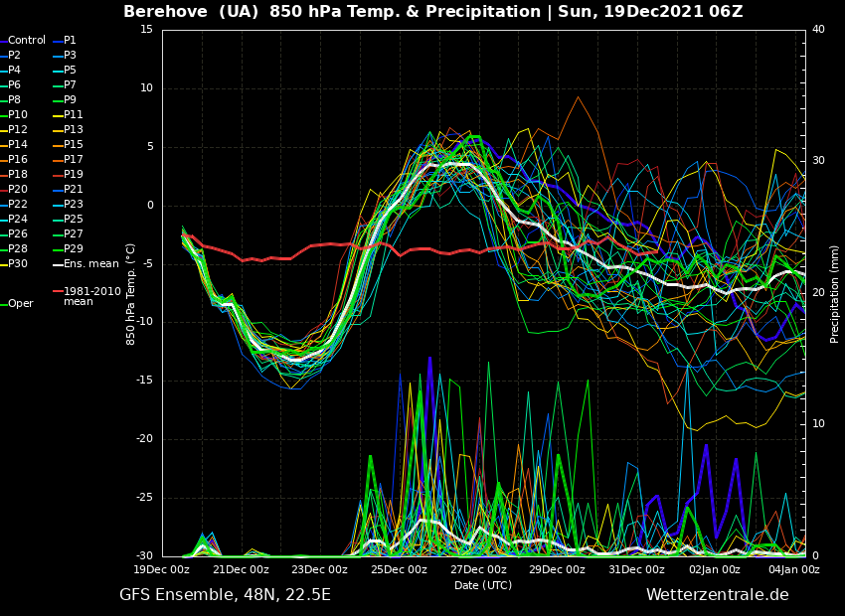The width and height of the screenshot is (845, 616).
Task: Click the Wetterzentrale.de watermark text
Action: (x=717, y=595)
